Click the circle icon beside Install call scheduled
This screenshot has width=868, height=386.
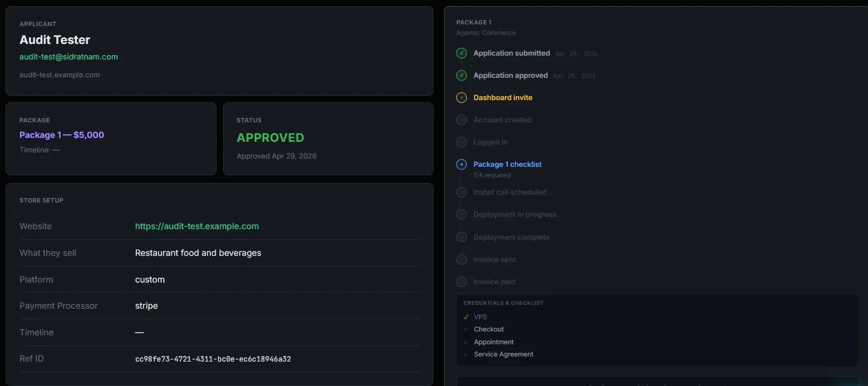click(x=461, y=192)
